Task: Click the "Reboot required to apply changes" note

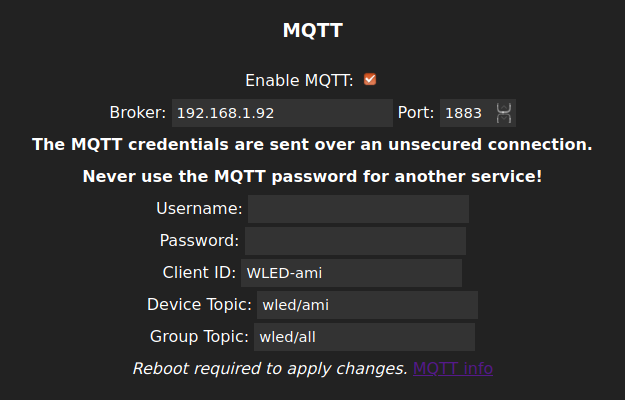Action: click(x=270, y=368)
